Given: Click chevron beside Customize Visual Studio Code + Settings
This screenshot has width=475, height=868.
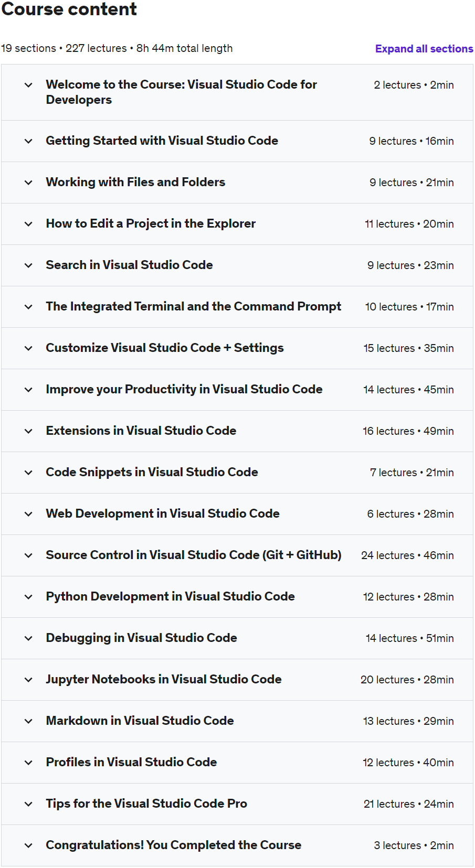Looking at the screenshot, I should click(28, 348).
